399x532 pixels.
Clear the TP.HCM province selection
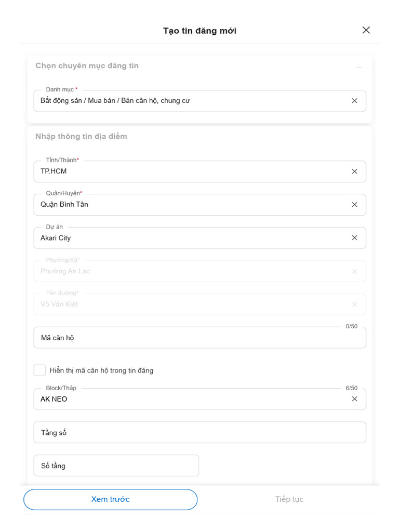[354, 171]
